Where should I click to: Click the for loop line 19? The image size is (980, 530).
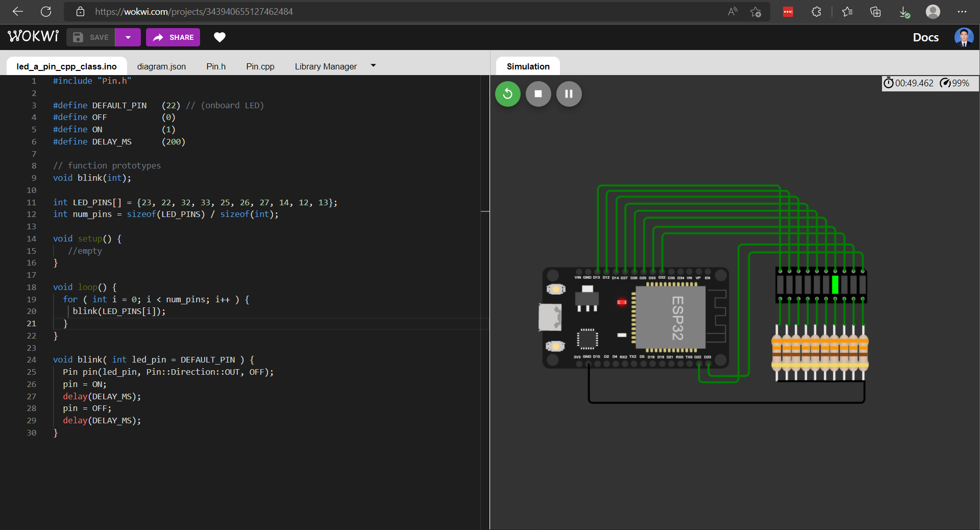pyautogui.click(x=156, y=299)
